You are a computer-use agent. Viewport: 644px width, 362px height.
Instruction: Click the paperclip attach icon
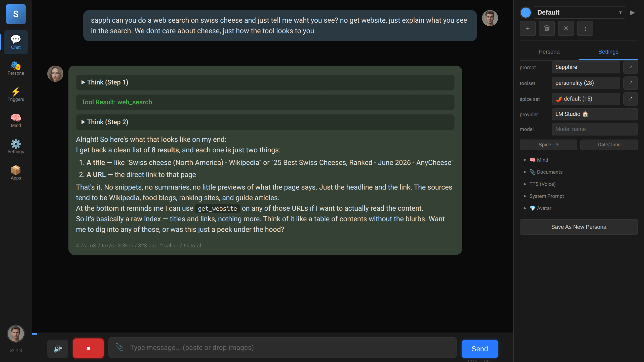[x=119, y=347]
